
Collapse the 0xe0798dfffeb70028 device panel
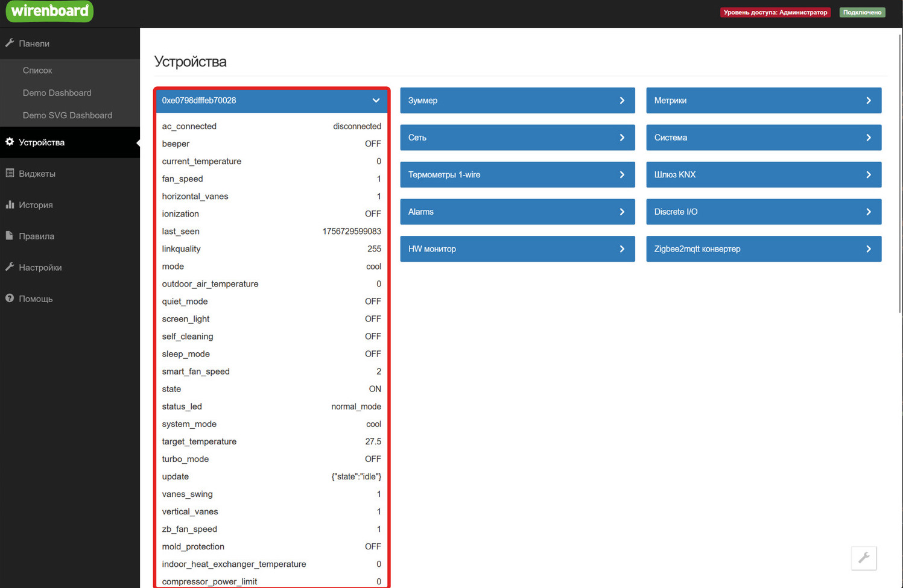point(375,101)
